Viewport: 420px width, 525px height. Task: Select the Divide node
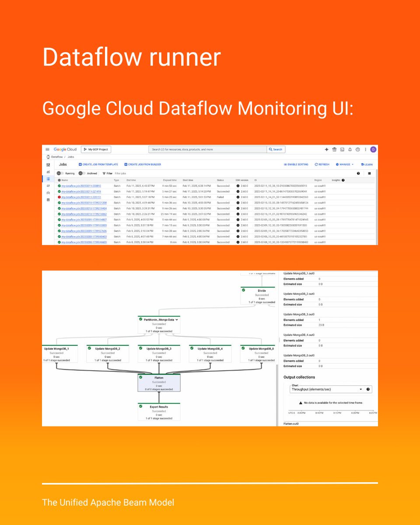[258, 296]
